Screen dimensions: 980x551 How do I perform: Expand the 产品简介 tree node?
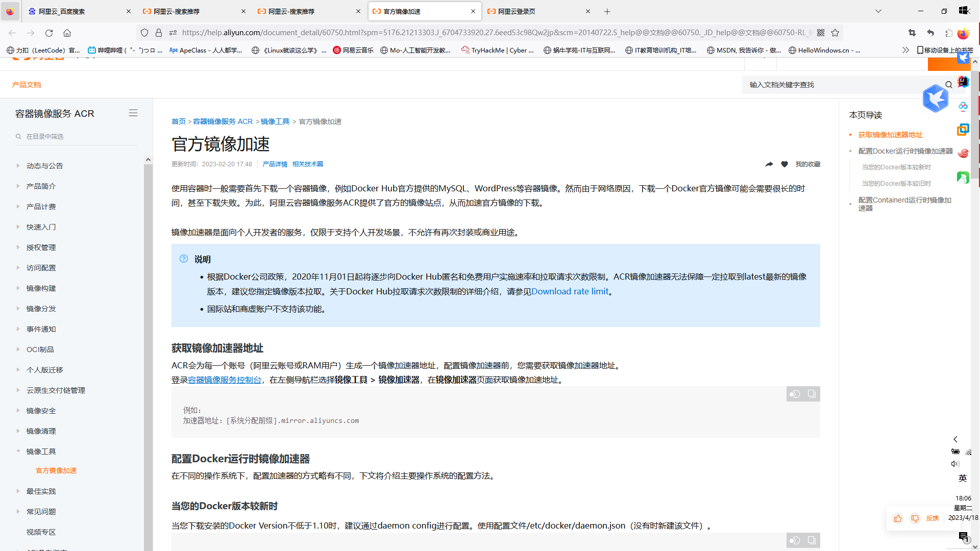coord(18,186)
